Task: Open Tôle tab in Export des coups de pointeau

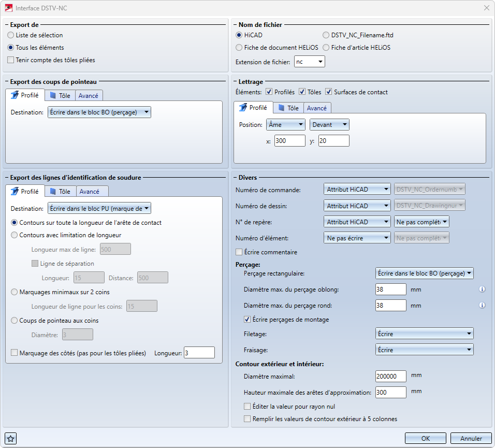Action: [x=60, y=95]
